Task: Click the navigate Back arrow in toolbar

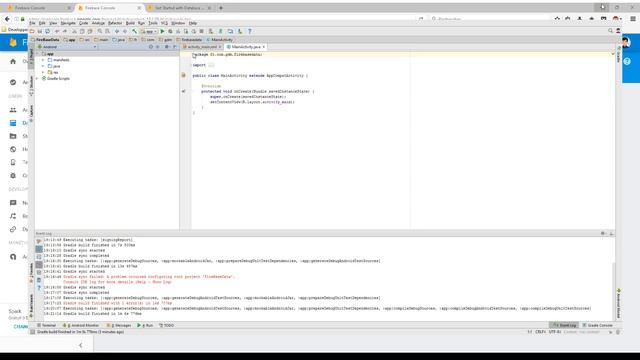Action: click(x=117, y=31)
